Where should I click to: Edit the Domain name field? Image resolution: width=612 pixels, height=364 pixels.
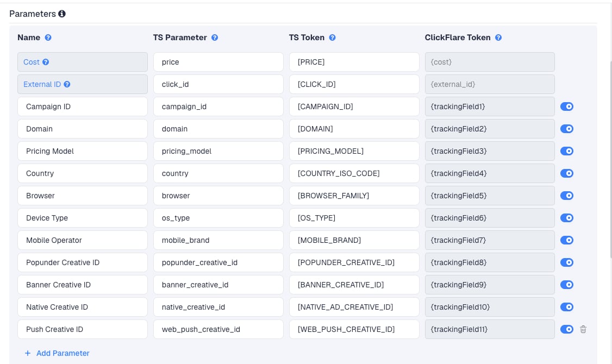point(83,129)
